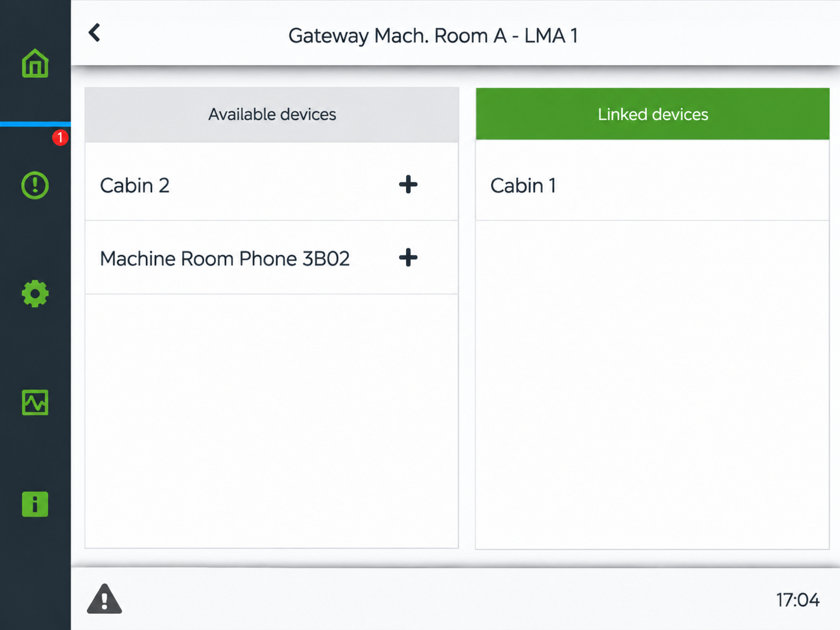Click the blue indicator bar in sidebar
This screenshot has height=630, width=840.
(x=35, y=124)
